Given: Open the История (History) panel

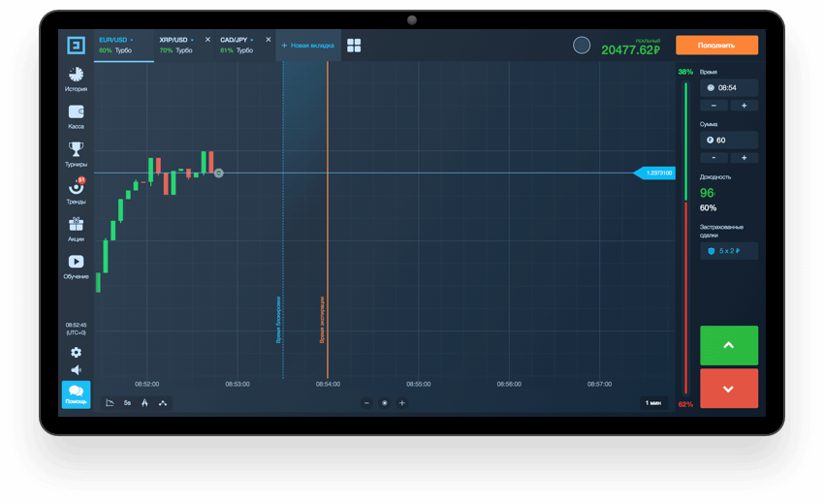Looking at the screenshot, I should (76, 78).
